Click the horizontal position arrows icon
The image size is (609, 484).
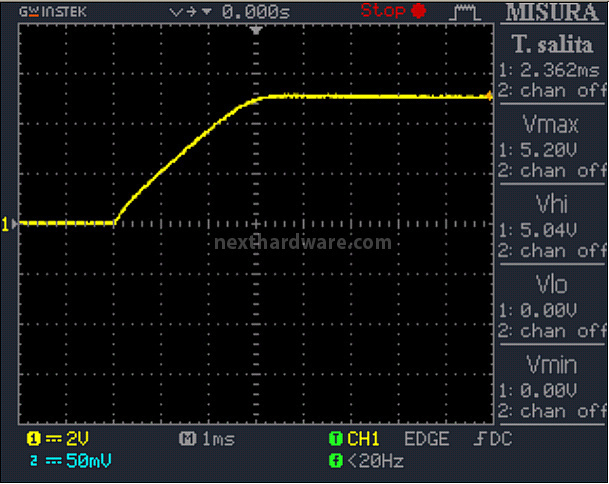coord(190,12)
